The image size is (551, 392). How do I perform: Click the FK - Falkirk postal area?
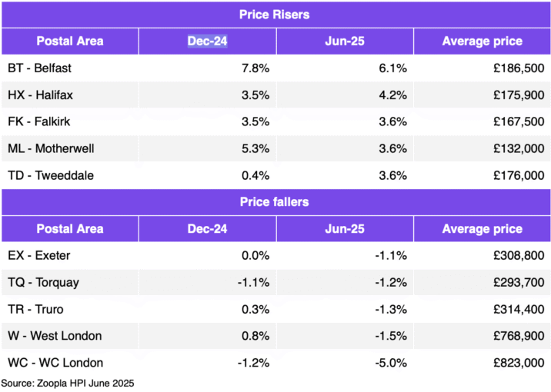click(x=36, y=121)
